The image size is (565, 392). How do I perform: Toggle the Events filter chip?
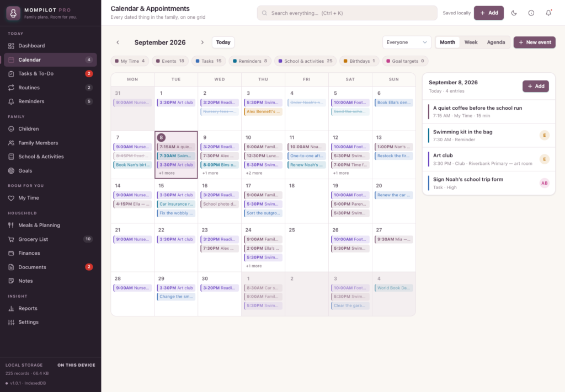click(170, 61)
